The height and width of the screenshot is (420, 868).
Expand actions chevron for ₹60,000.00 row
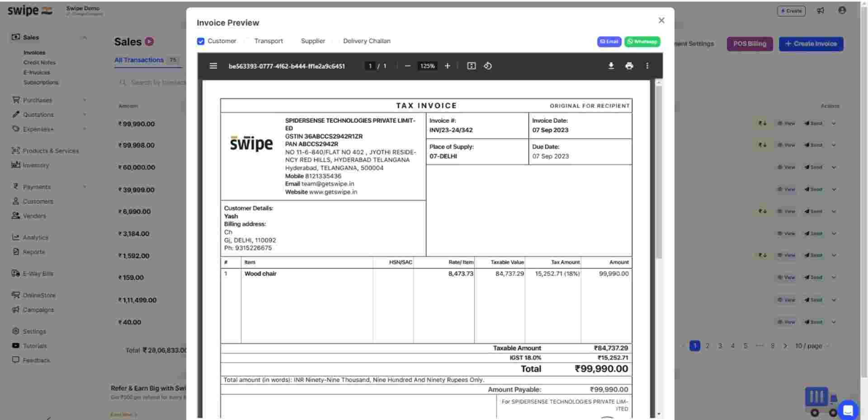click(x=834, y=167)
